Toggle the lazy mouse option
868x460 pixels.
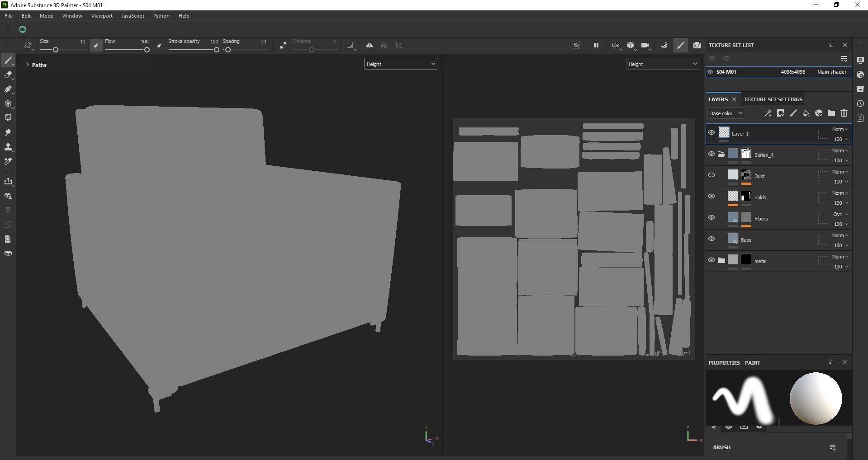(283, 45)
